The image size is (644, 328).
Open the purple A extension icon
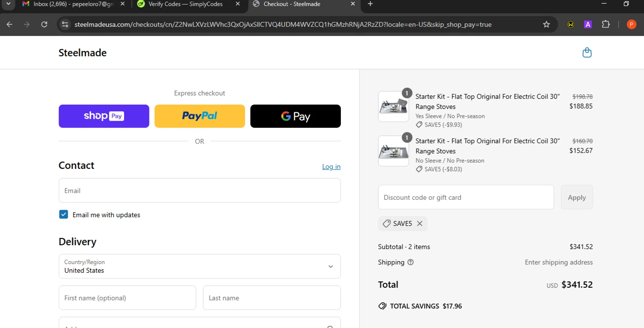point(588,24)
